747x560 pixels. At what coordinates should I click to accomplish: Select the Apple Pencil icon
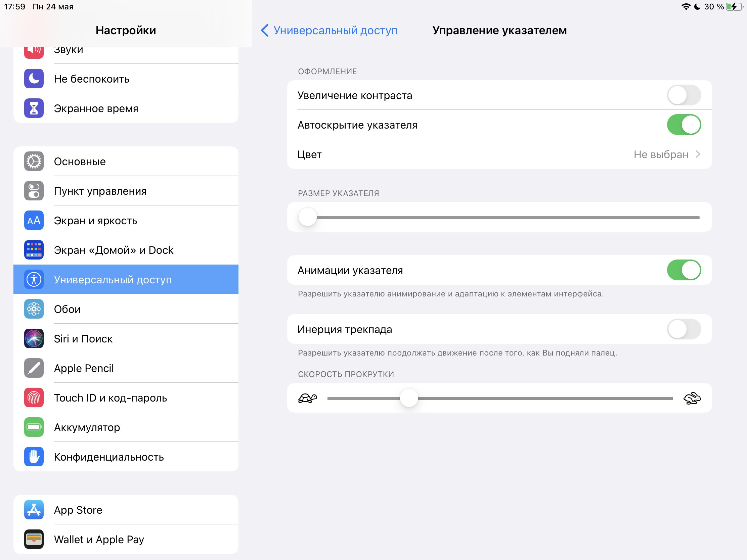34,368
